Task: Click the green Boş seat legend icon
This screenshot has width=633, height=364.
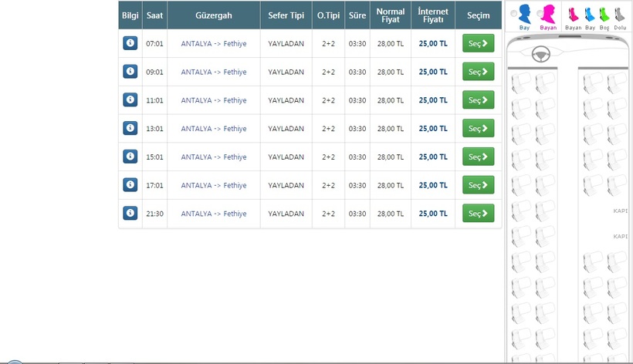Action: point(604,14)
